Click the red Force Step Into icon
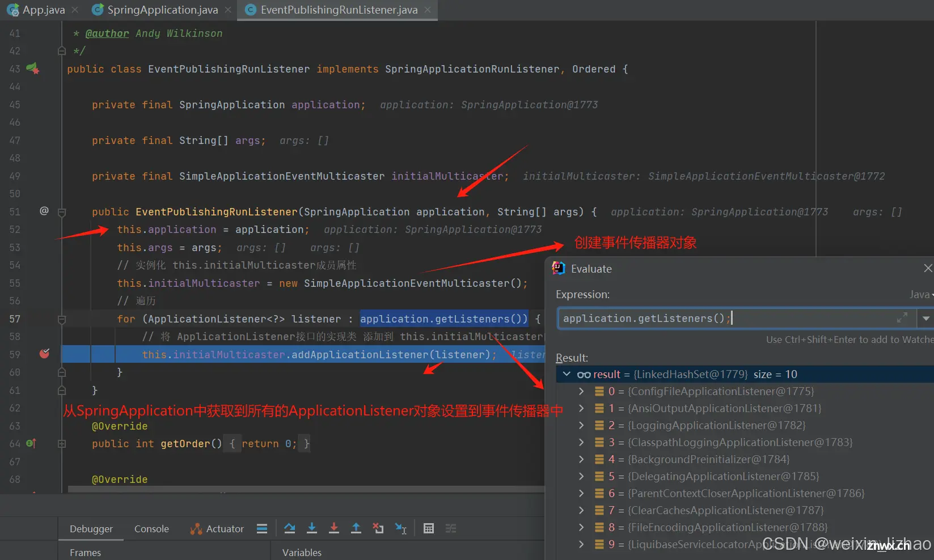The width and height of the screenshot is (934, 560). (334, 528)
